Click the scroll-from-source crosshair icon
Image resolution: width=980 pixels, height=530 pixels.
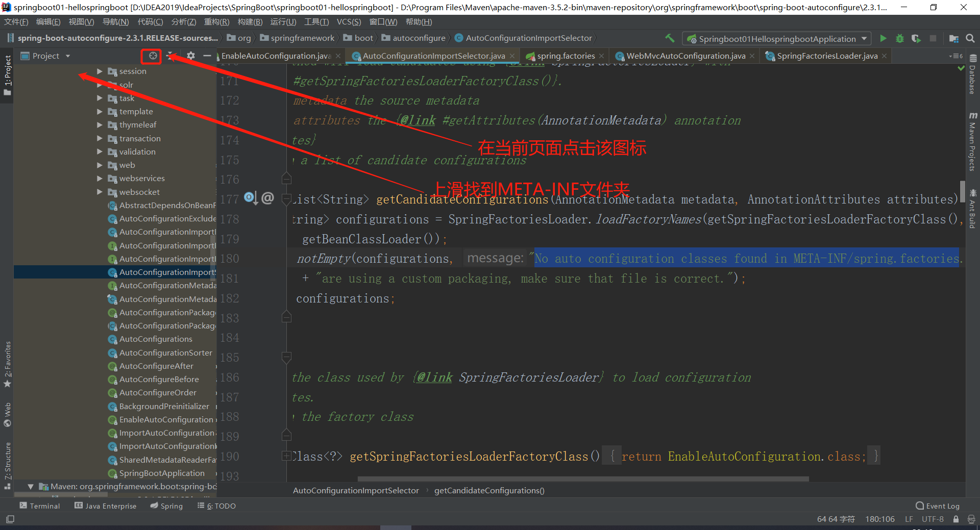pyautogui.click(x=153, y=56)
